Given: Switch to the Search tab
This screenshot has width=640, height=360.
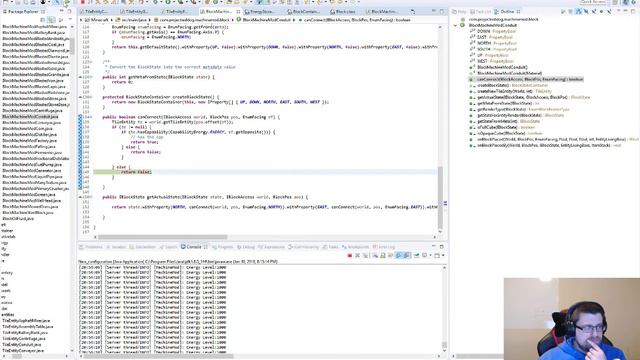Looking at the screenshot, I should point(169,247).
